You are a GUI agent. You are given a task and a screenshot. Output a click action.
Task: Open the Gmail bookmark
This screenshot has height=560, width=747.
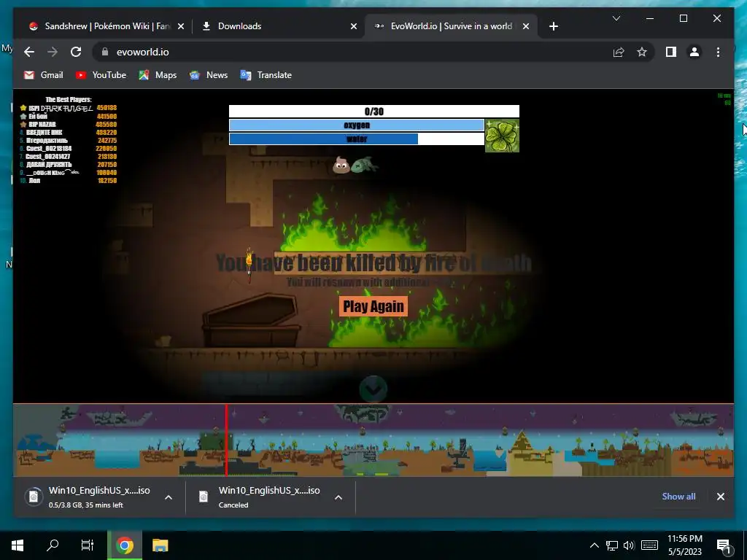[x=44, y=75]
